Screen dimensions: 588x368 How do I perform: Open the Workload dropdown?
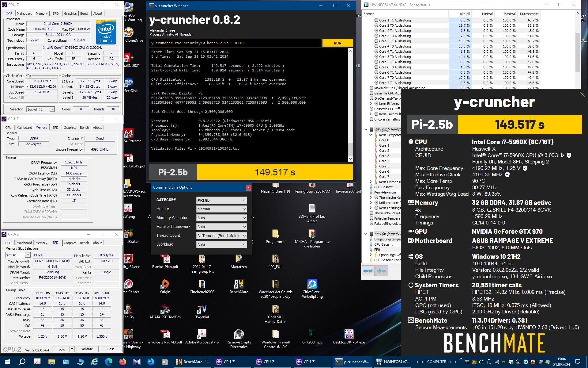(x=221, y=244)
